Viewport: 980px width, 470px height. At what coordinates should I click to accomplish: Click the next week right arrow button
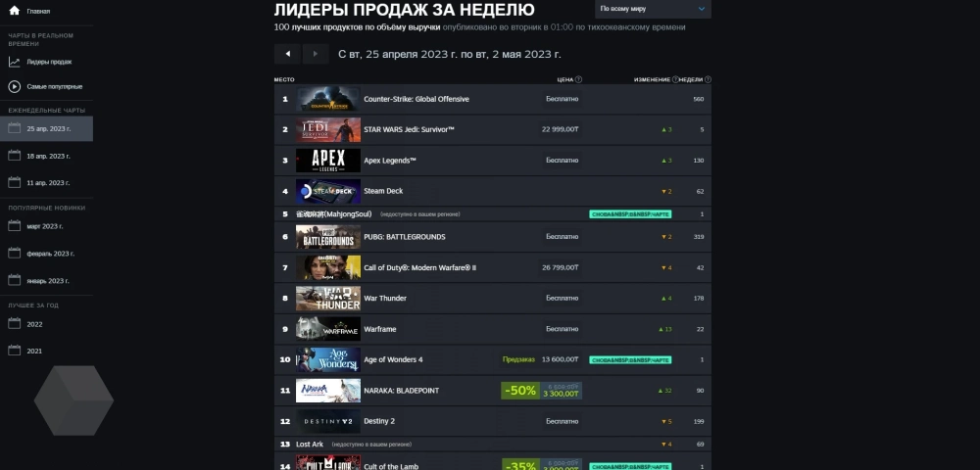[x=316, y=54]
